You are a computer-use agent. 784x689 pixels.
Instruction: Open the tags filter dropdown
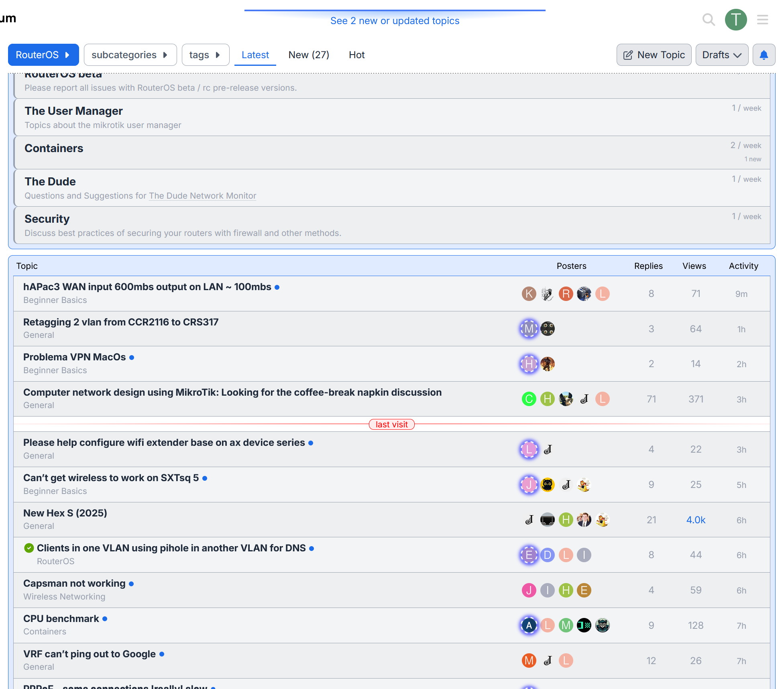[205, 55]
